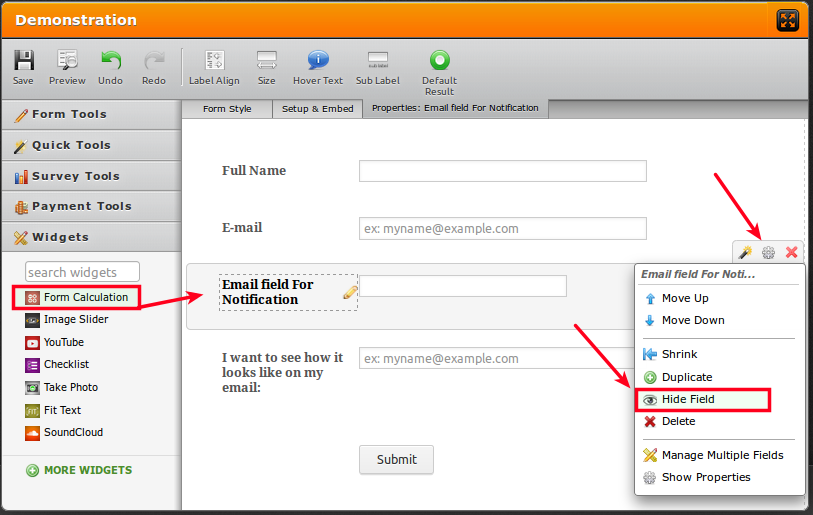Expand the Survey Tools section
The image size is (813, 515).
[90, 176]
